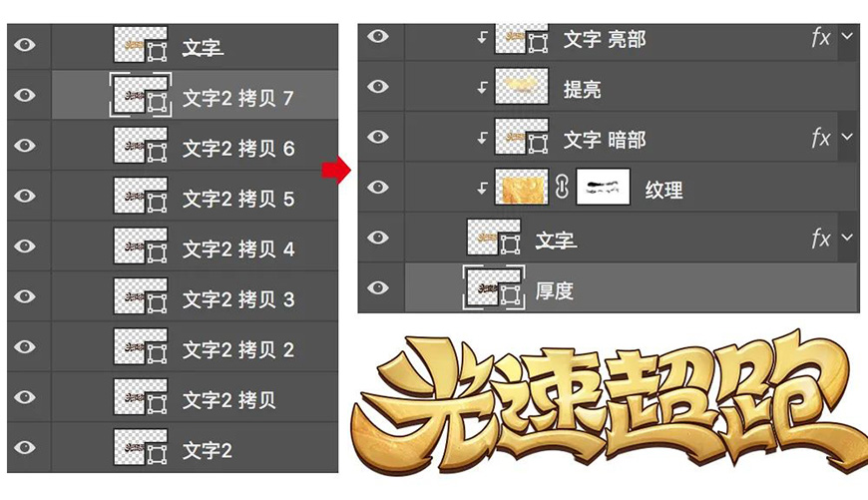This screenshot has width=868, height=500.
Task: Select right-panel layer name 文字
Action: click(x=556, y=241)
